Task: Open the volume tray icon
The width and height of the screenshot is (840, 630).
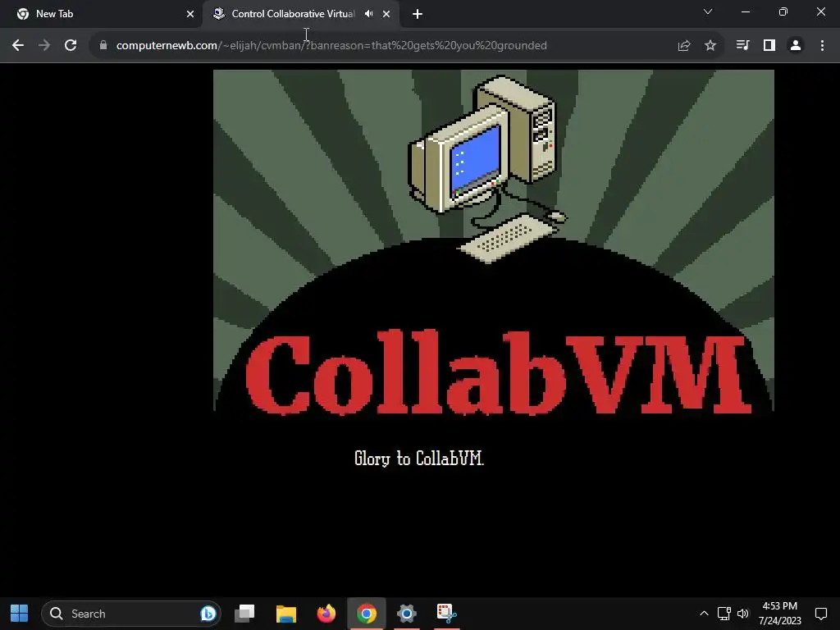Action: (x=742, y=614)
